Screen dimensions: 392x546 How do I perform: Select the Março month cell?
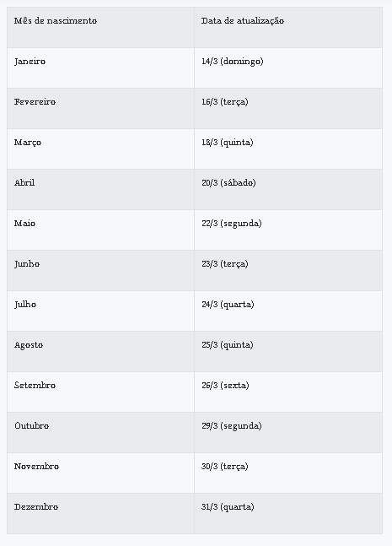click(x=100, y=149)
